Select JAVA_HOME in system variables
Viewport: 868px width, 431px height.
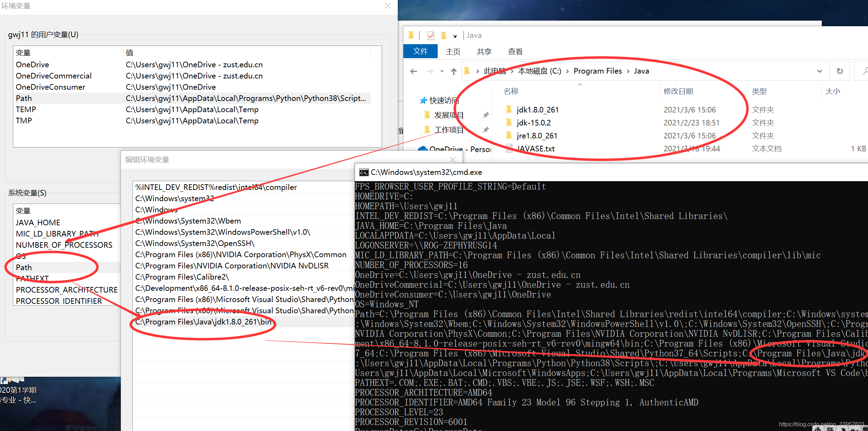[x=67, y=223]
